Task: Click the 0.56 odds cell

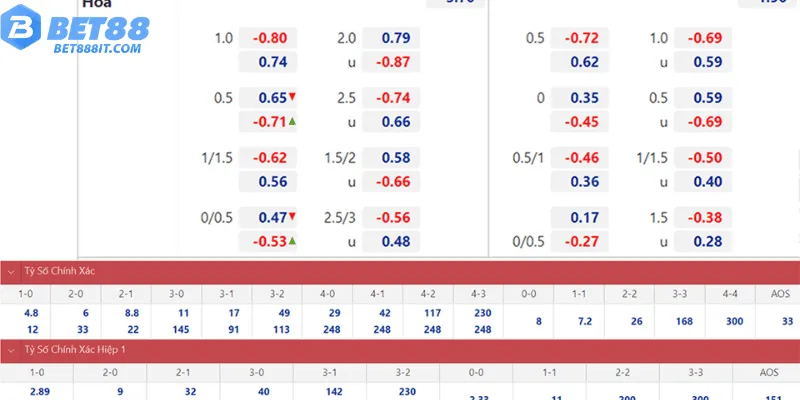Action: point(268,181)
